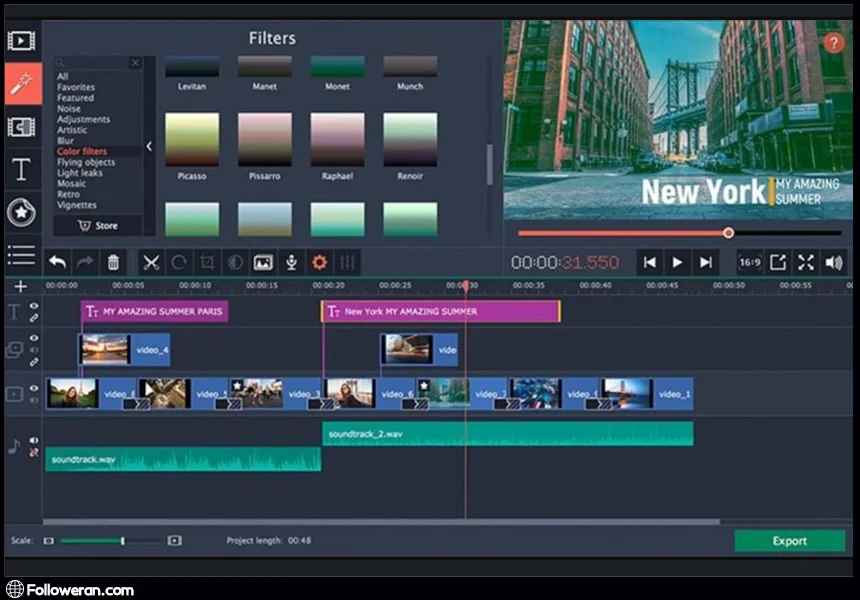Select the Light leaks filter category

pos(79,173)
